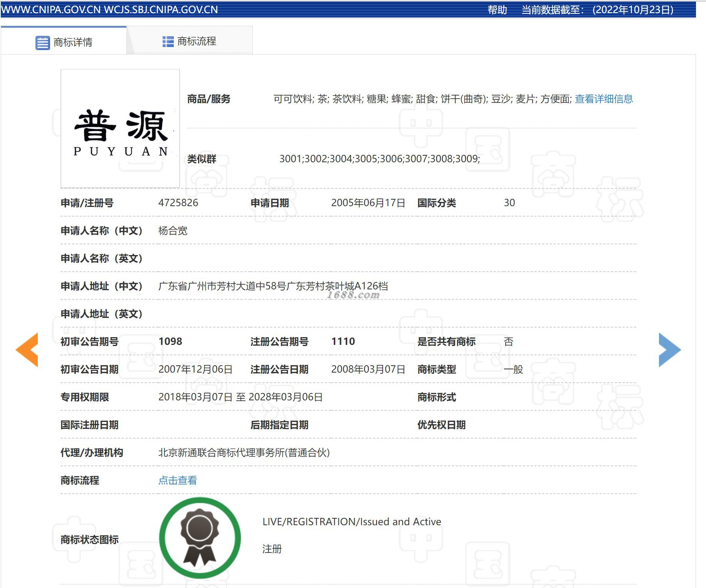Click the 优先权日期 field label
Viewport: 706px width, 588px height.
tap(441, 425)
